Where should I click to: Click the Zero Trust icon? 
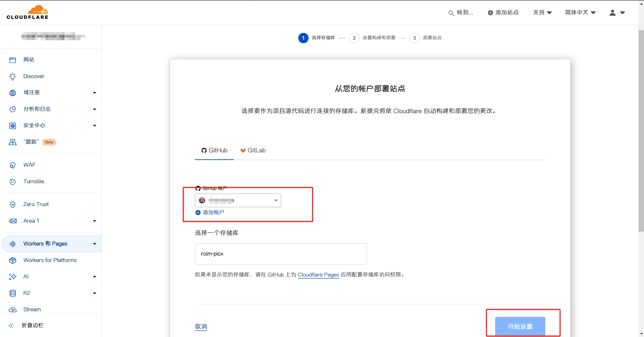point(13,204)
